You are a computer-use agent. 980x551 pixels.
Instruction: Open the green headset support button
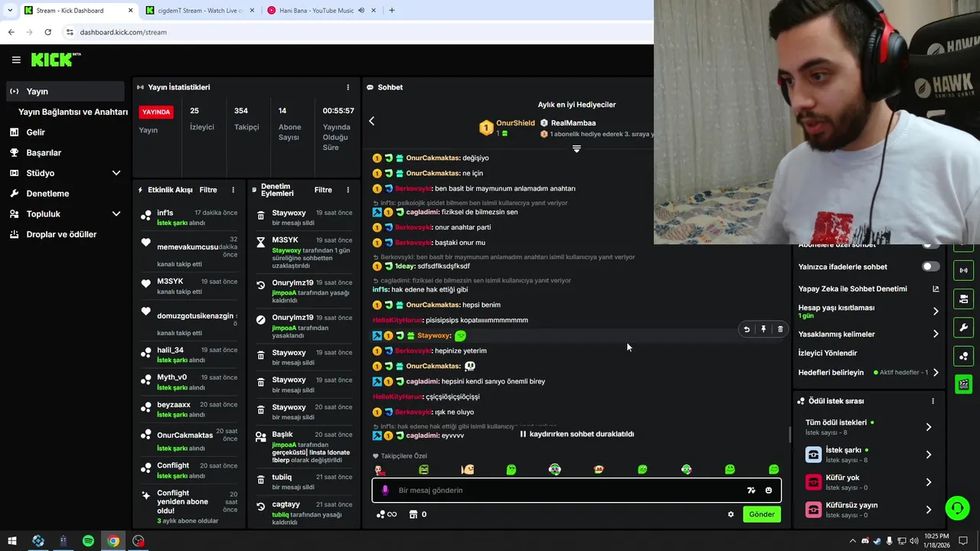pos(956,508)
